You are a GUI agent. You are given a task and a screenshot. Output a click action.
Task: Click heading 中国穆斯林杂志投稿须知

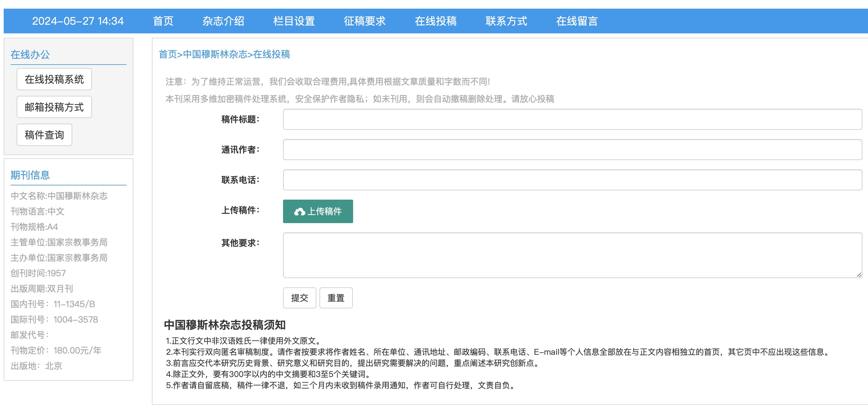click(225, 325)
